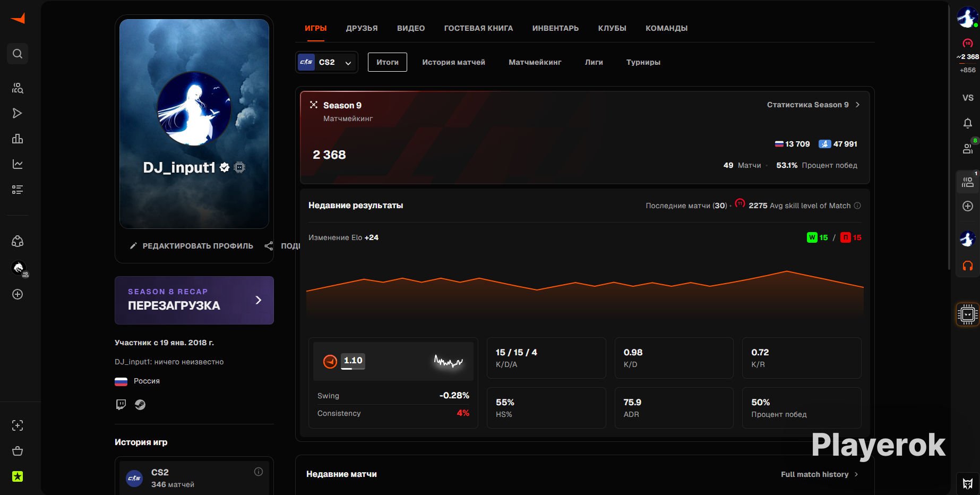
Task: Click the green star icon
Action: (x=18, y=476)
